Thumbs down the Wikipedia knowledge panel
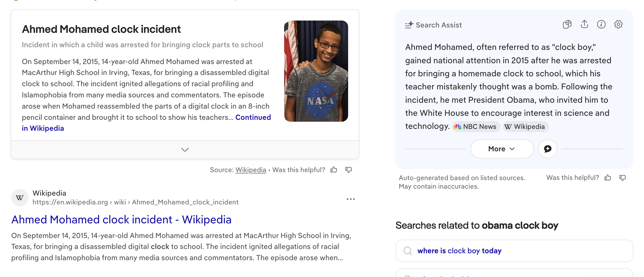Screen dimensions: 644x277 point(349,170)
